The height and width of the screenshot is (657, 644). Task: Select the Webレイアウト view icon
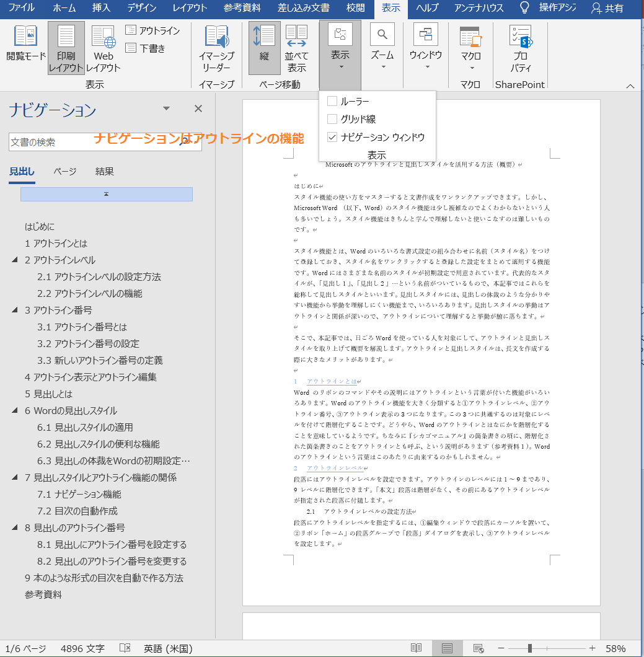point(104,48)
